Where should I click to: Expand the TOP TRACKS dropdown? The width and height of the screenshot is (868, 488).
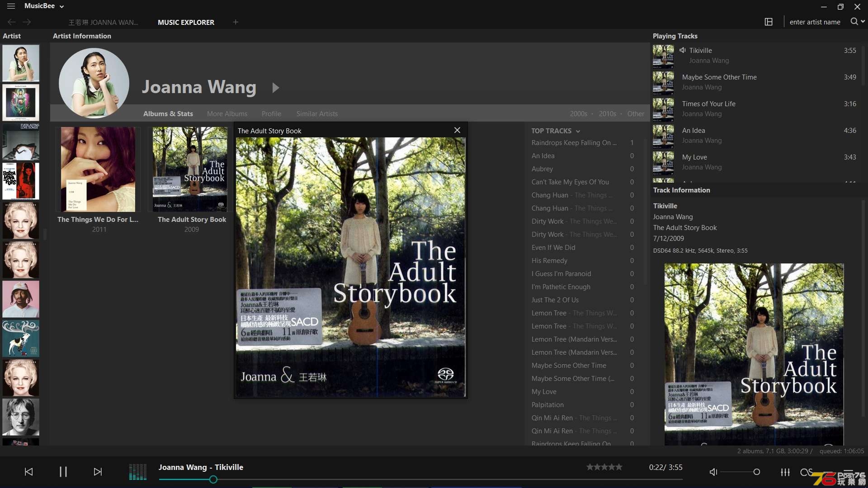(556, 131)
